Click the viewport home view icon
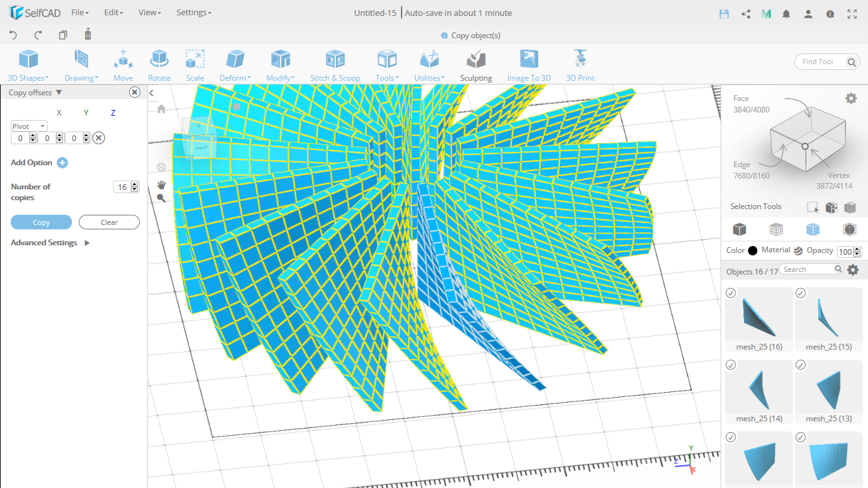Screen dimensions: 868x488 [x=161, y=109]
